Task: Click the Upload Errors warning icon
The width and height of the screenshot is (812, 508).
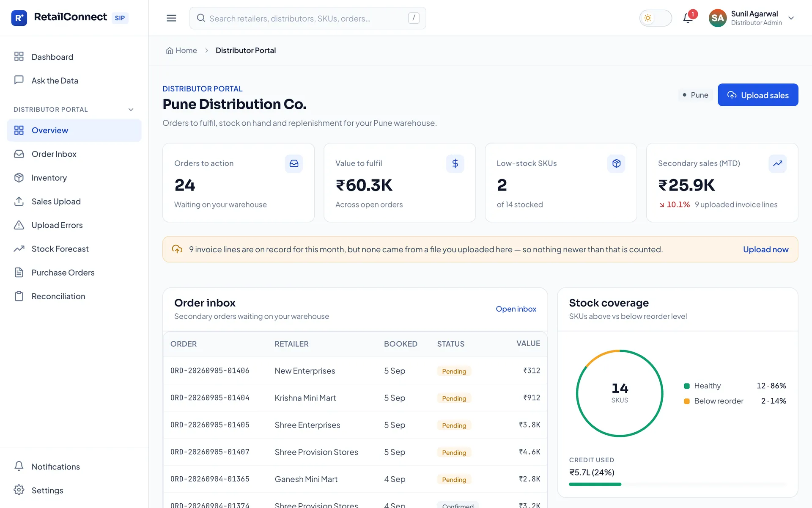Action: tap(19, 225)
